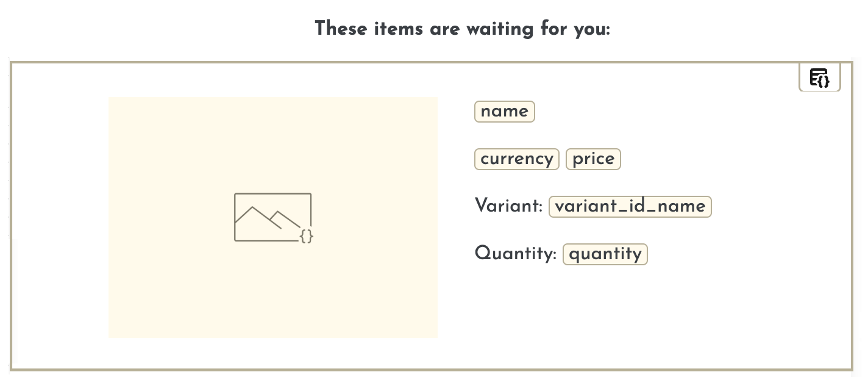Click the curly braces badge on image icon
Image resolution: width=868 pixels, height=383 pixels.
[x=307, y=236]
